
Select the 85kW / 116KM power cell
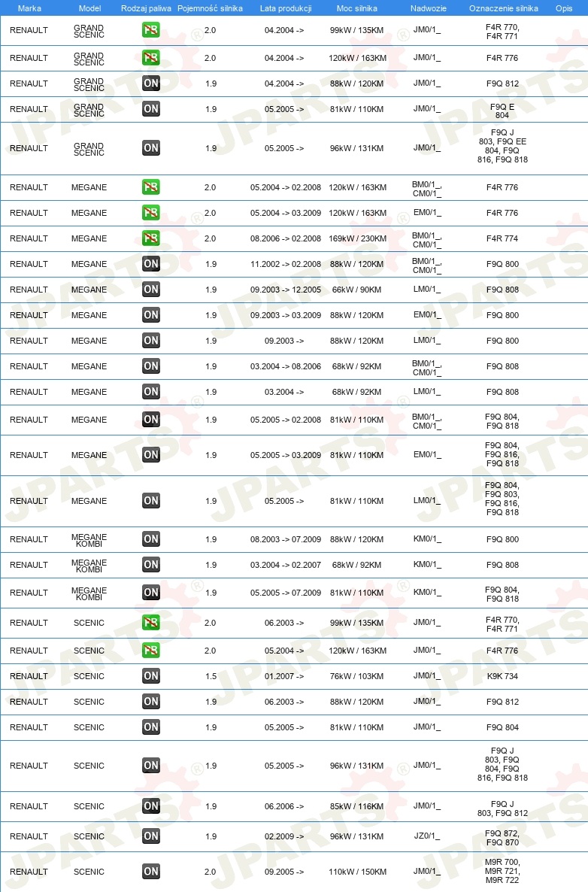click(356, 806)
